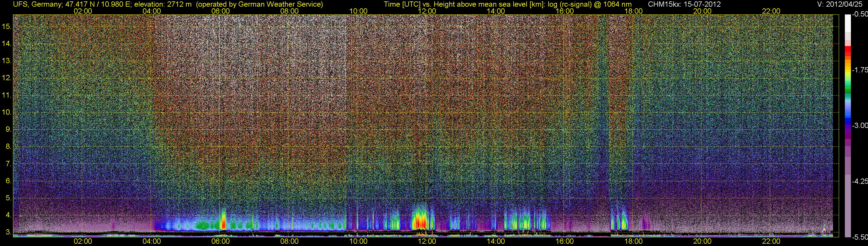
Task: Click the '02:00' label on the top time axis
Action: point(83,11)
